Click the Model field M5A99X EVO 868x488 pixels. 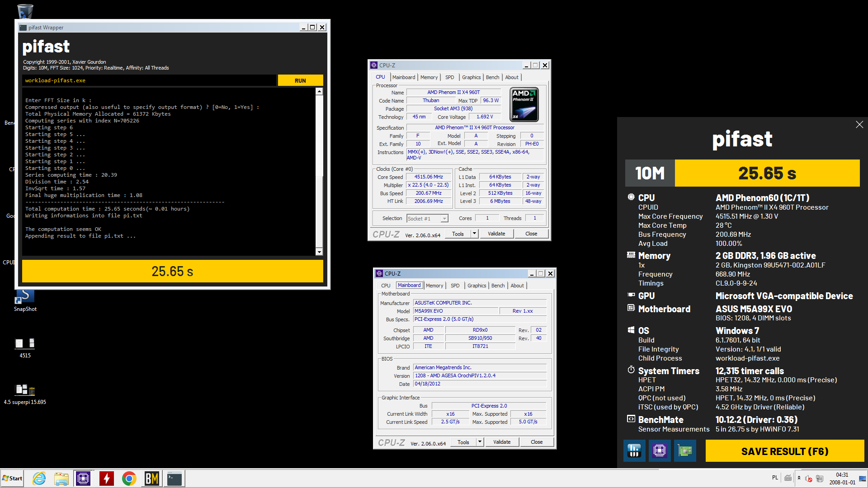tap(456, 311)
